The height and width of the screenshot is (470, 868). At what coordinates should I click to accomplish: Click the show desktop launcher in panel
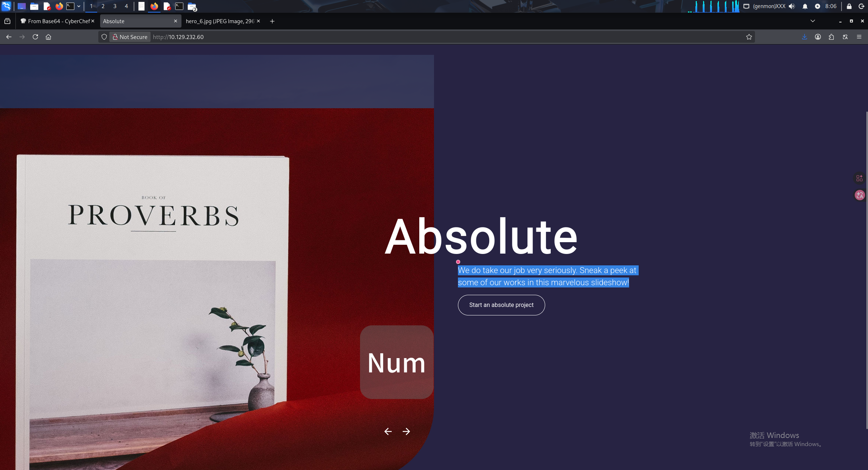[x=22, y=6]
